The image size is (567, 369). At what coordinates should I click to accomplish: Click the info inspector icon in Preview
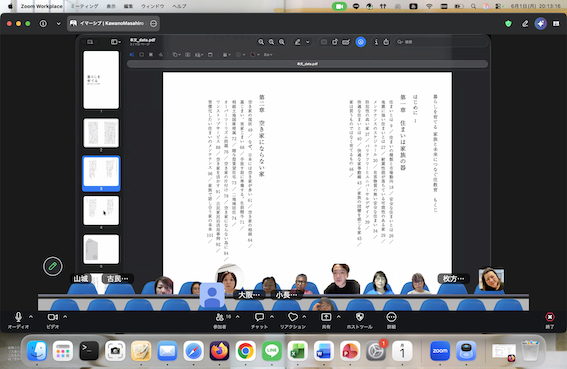(376, 42)
